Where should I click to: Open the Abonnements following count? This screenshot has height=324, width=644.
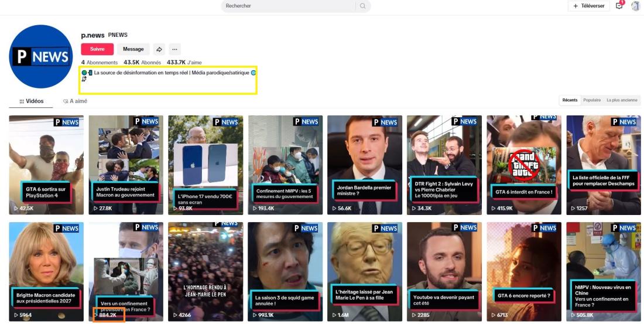pyautogui.click(x=100, y=63)
